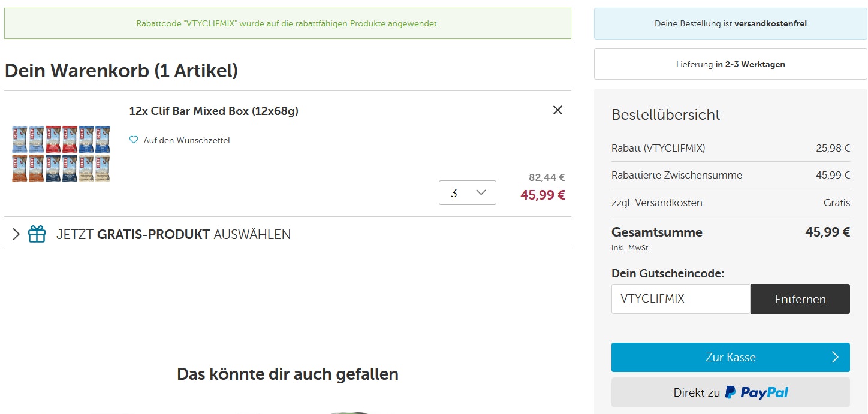Click the heart wishlist icon
Image resolution: width=868 pixels, height=414 pixels.
coord(134,140)
